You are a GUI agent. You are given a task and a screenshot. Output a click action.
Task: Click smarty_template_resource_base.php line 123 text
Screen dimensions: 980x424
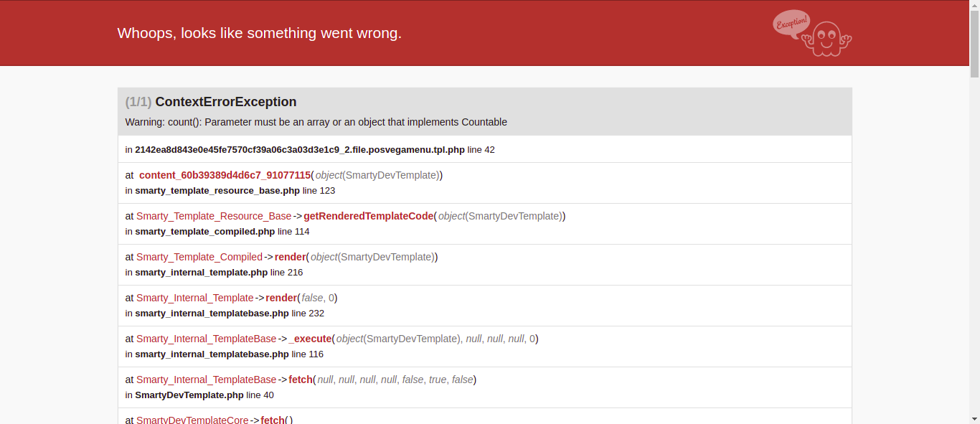[235, 191]
